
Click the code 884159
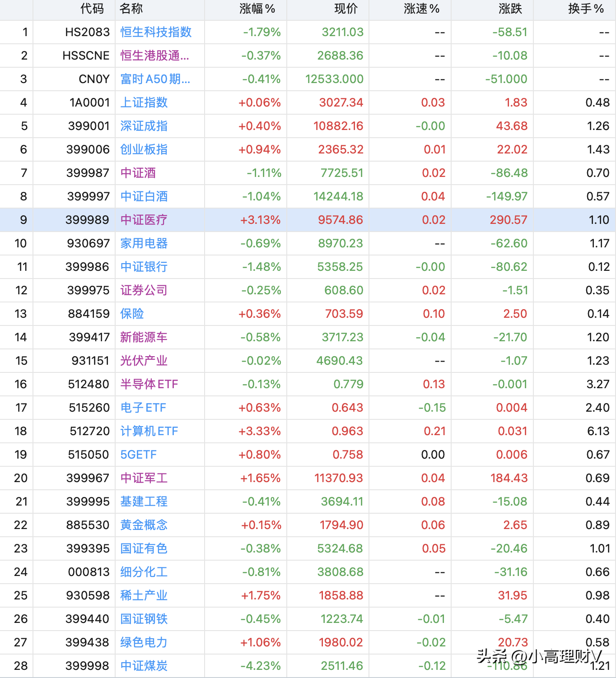[89, 314]
